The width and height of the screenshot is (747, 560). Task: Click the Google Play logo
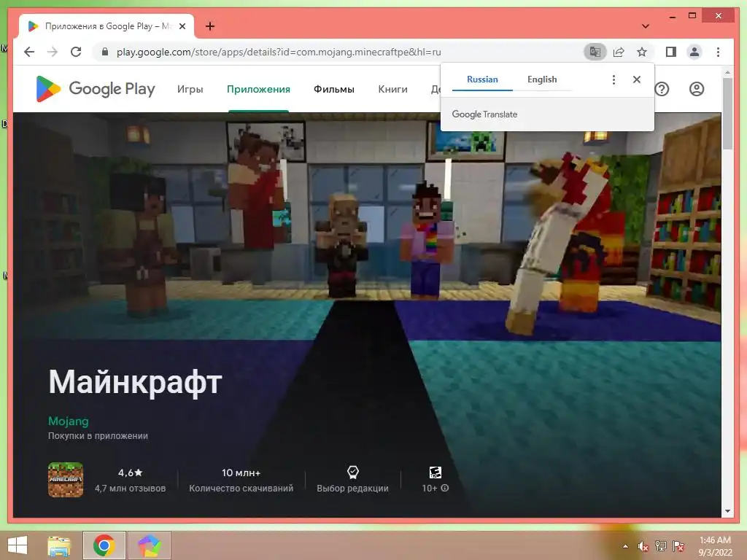[x=96, y=88]
